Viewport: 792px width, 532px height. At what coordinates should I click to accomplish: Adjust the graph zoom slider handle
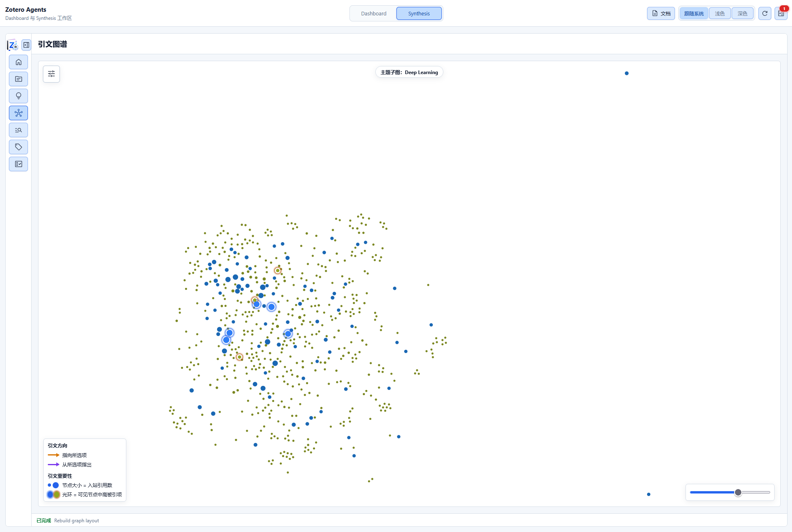click(x=738, y=492)
